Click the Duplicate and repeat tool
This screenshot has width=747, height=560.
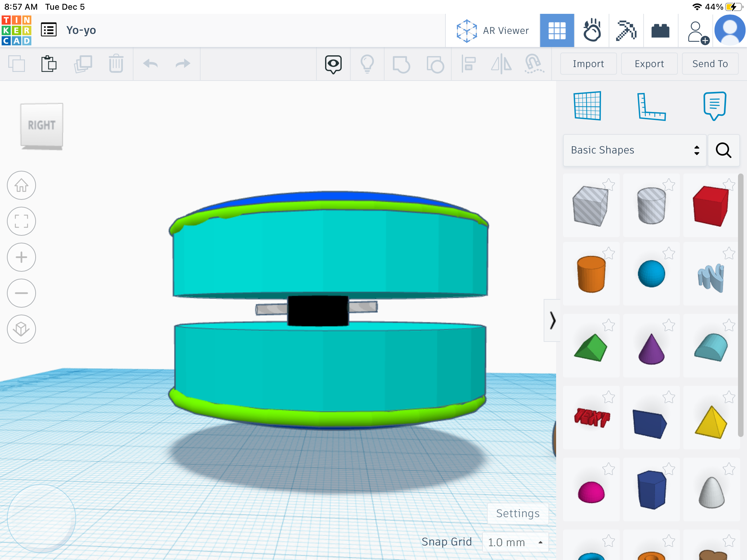[x=83, y=64]
